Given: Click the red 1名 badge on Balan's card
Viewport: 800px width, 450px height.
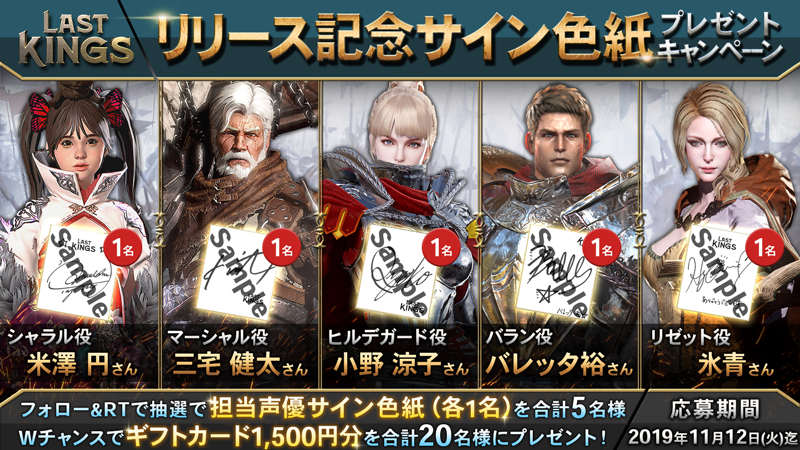Looking at the screenshot, I should (601, 248).
